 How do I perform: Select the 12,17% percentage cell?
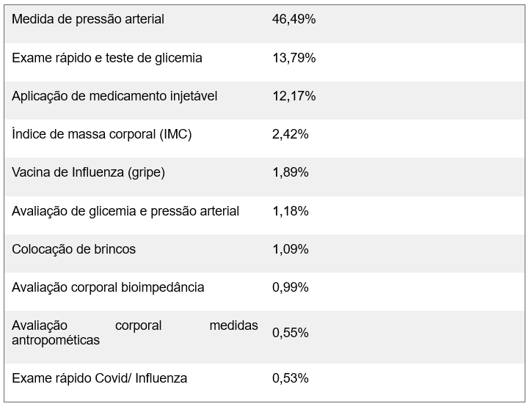(294, 96)
